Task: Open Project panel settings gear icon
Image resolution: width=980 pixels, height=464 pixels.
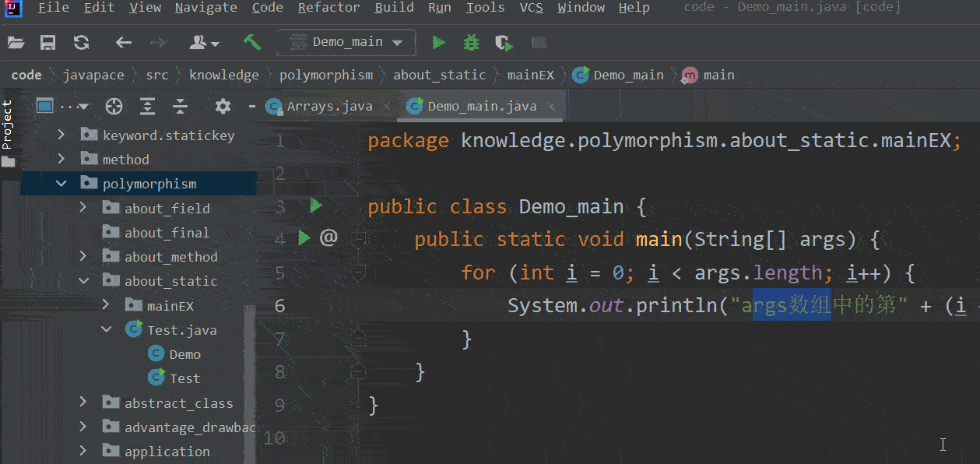Action: (x=223, y=106)
